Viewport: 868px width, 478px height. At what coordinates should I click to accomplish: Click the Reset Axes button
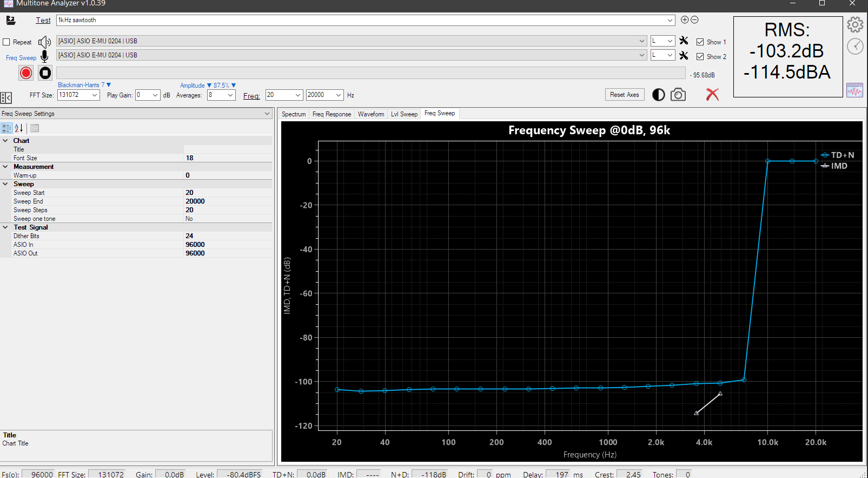pyautogui.click(x=624, y=95)
